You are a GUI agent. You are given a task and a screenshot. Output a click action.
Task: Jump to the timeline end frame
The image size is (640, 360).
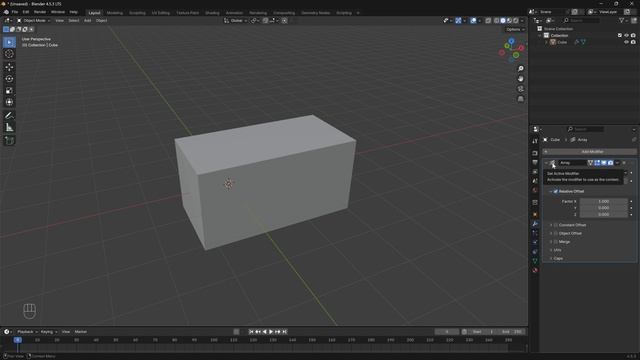pos(284,332)
